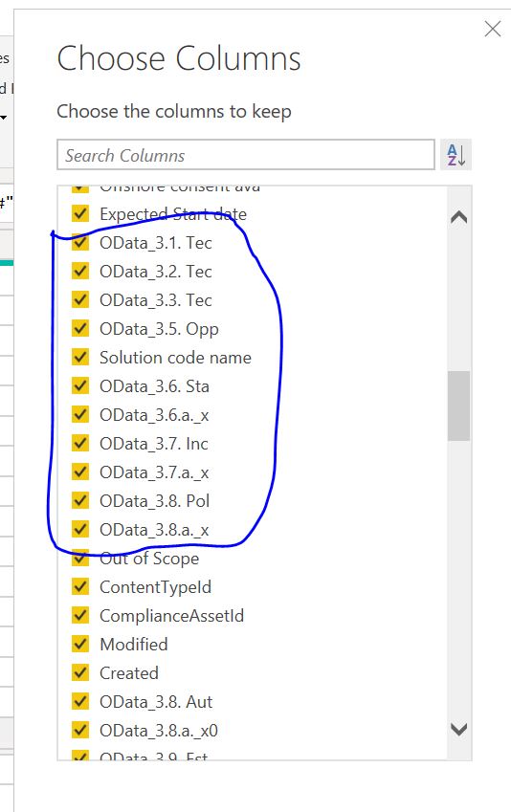The width and height of the screenshot is (511, 812).
Task: Click the scroll up arrow of column list
Action: tap(459, 217)
